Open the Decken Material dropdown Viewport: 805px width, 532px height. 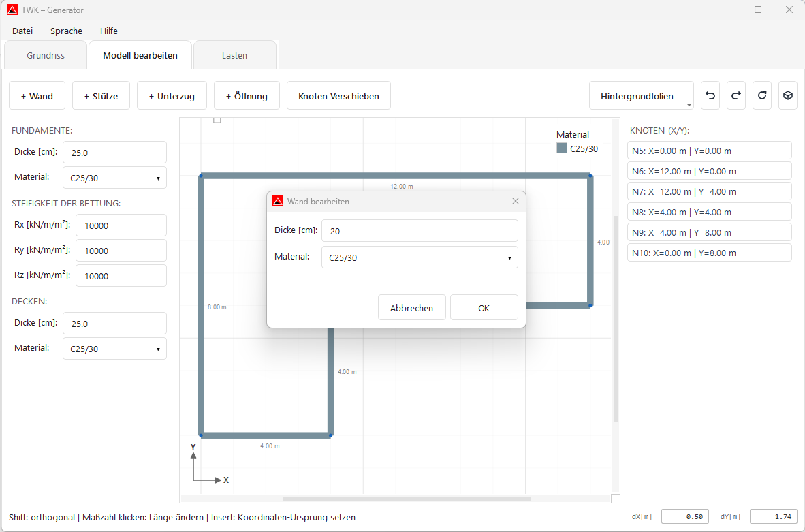pyautogui.click(x=114, y=348)
